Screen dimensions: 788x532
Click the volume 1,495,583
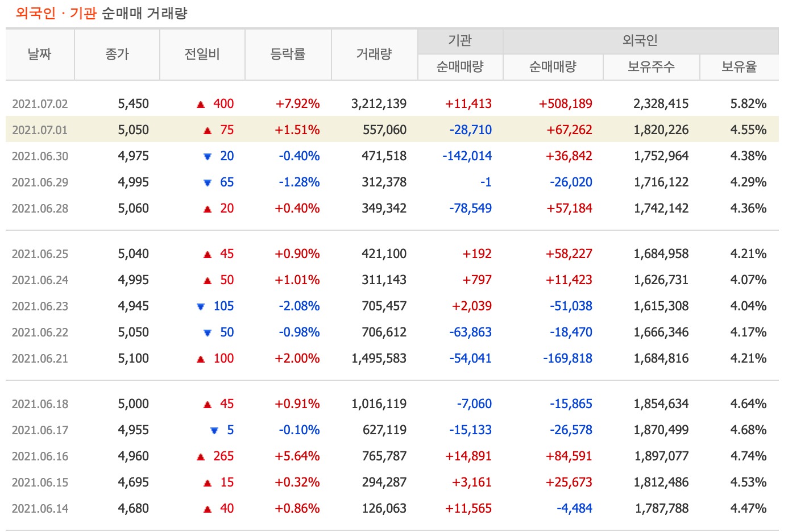(379, 359)
